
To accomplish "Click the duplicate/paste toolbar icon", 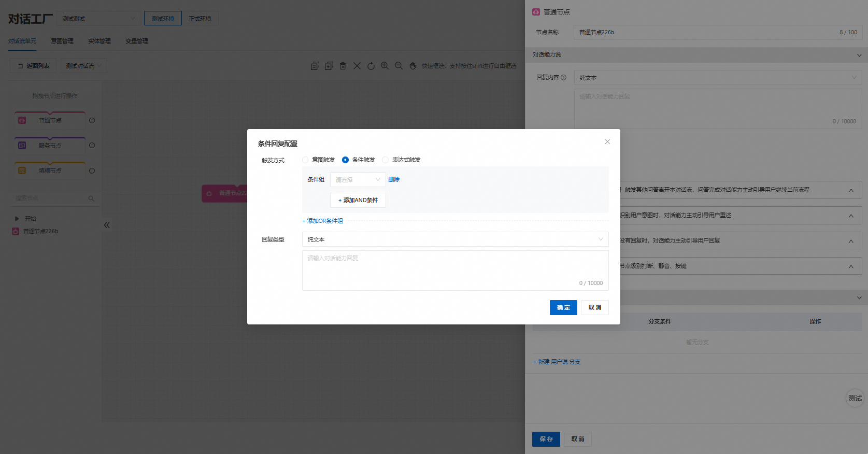I will (x=329, y=66).
